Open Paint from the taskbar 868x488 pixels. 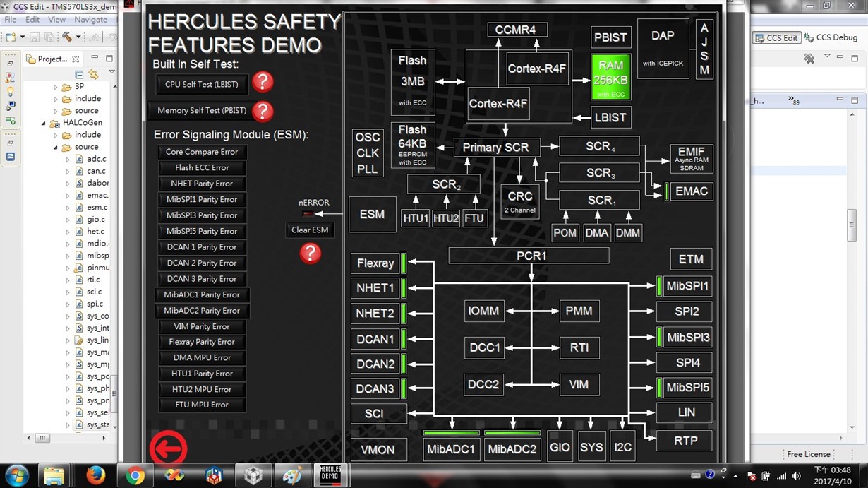pos(292,475)
